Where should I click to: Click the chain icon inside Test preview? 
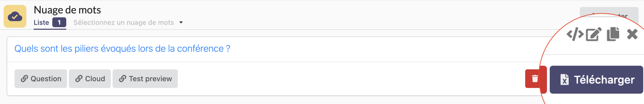point(123,79)
